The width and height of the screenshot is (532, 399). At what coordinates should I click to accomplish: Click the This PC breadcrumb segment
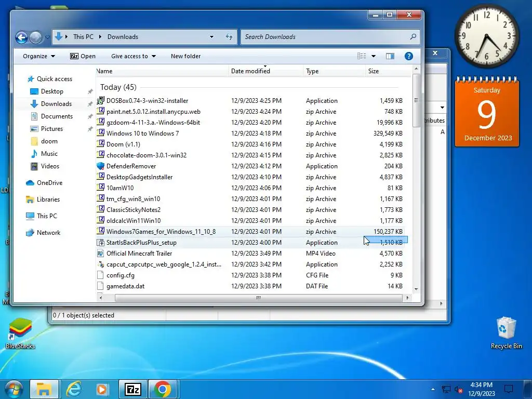click(83, 37)
